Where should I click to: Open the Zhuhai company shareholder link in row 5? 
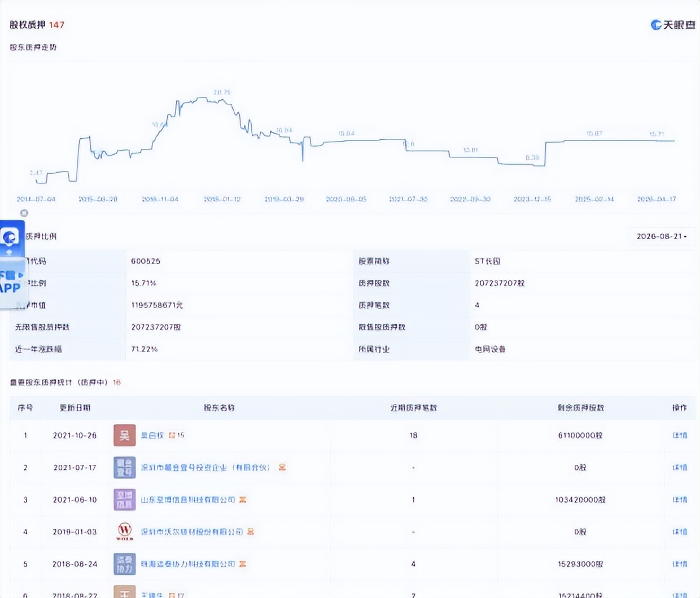click(x=188, y=564)
